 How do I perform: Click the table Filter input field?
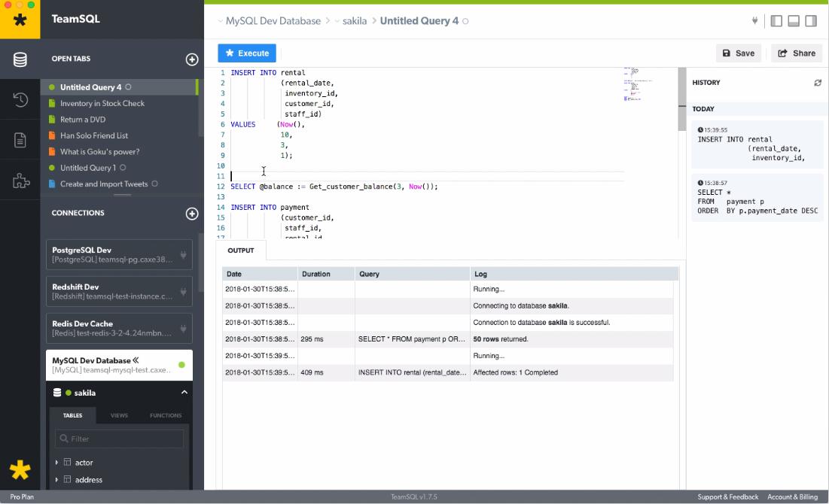pos(119,439)
